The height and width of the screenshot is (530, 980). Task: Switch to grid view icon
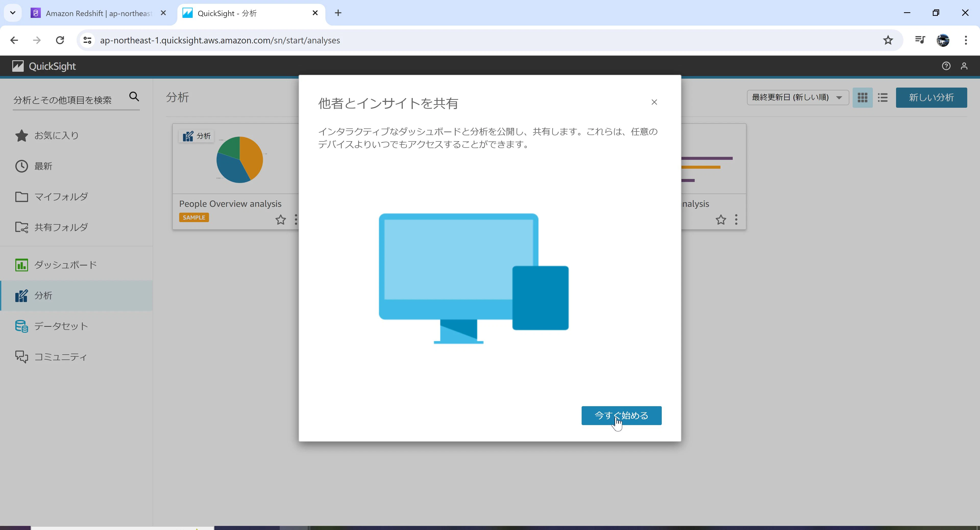pos(862,98)
